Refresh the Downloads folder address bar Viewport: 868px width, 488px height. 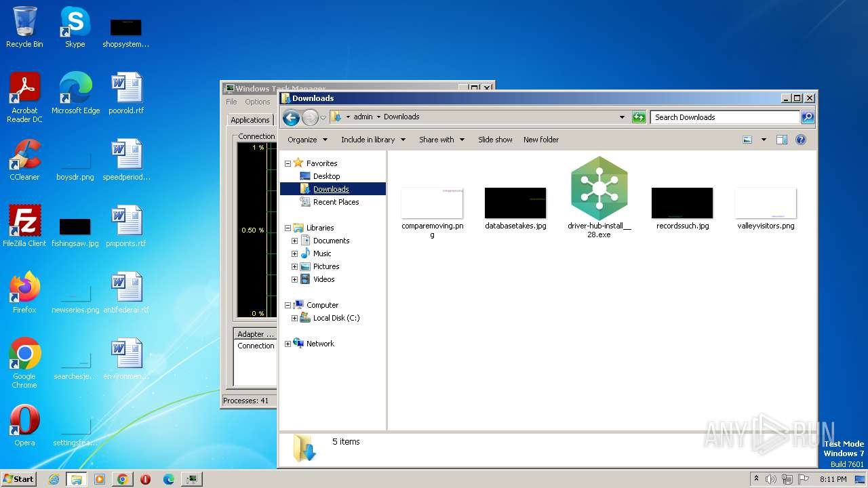tap(639, 117)
